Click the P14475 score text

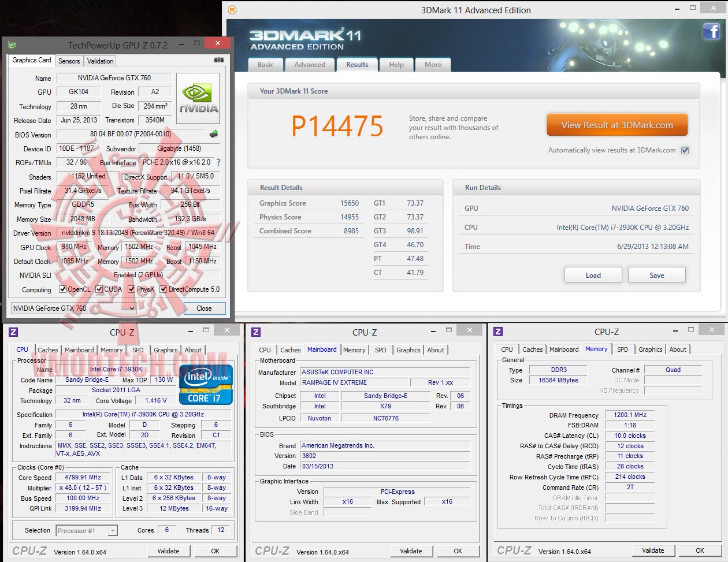click(x=337, y=126)
